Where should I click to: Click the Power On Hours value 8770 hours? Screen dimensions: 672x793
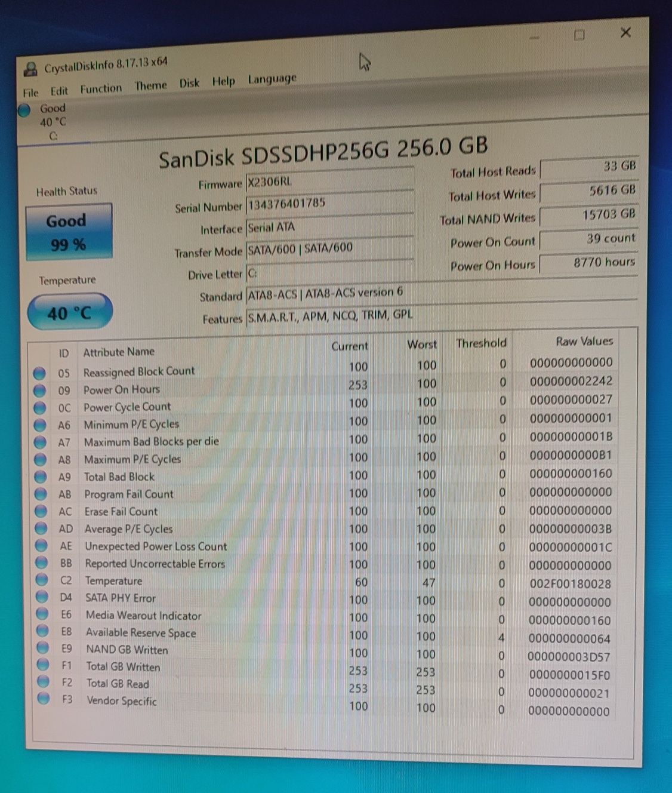[x=589, y=262]
